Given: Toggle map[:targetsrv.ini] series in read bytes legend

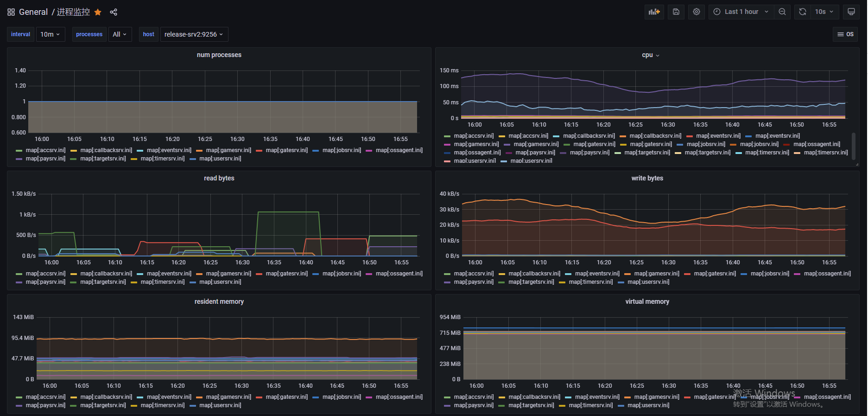Looking at the screenshot, I should click(103, 282).
